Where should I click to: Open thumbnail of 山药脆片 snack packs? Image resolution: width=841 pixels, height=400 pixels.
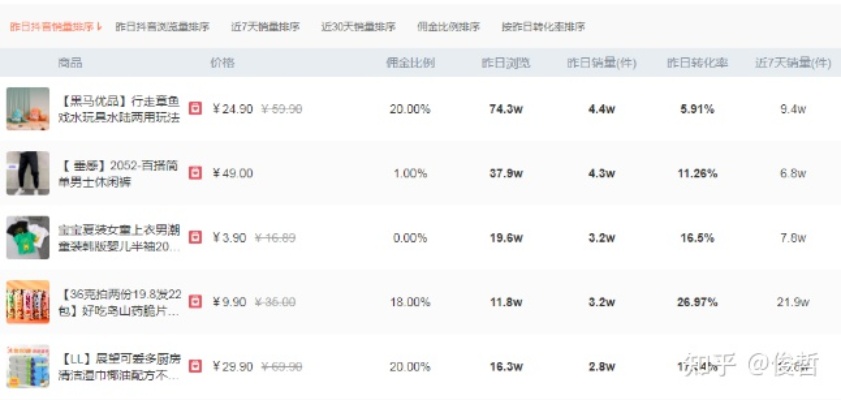point(28,302)
